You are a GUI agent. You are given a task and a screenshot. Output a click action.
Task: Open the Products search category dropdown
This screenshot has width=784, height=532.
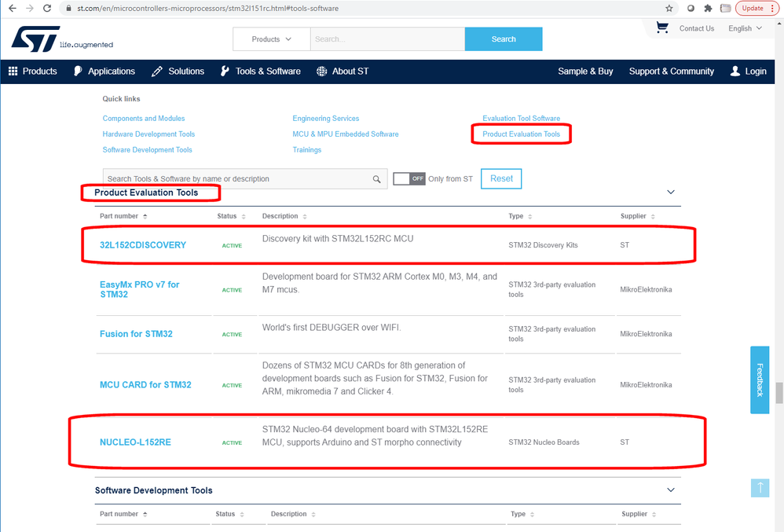click(x=272, y=39)
